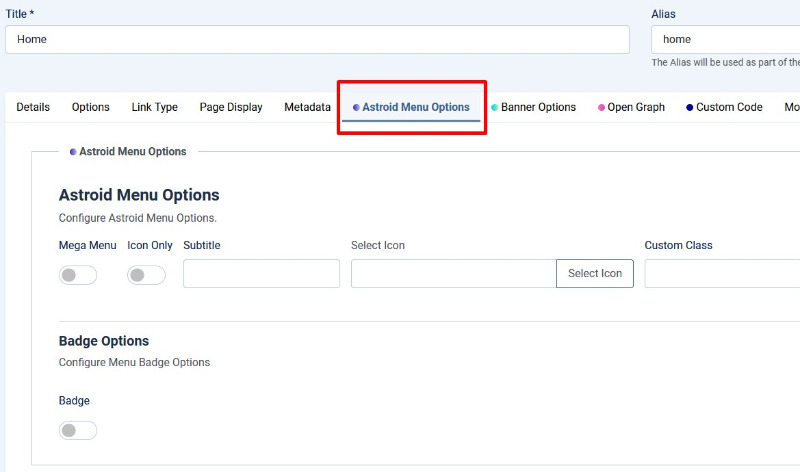Viewport: 800px width, 472px height.
Task: Switch to the Banner Options tab
Action: point(534,107)
